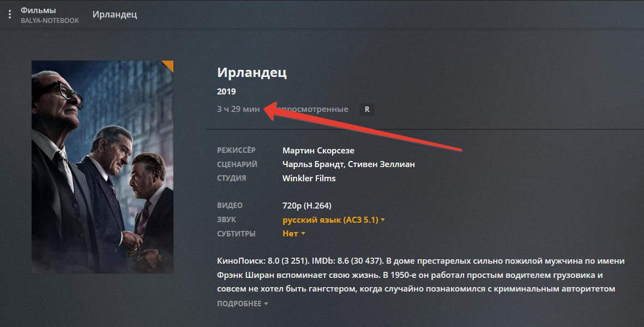644x327 pixels.
Task: Click the 'Ирландец' movie poster
Action: click(x=103, y=167)
